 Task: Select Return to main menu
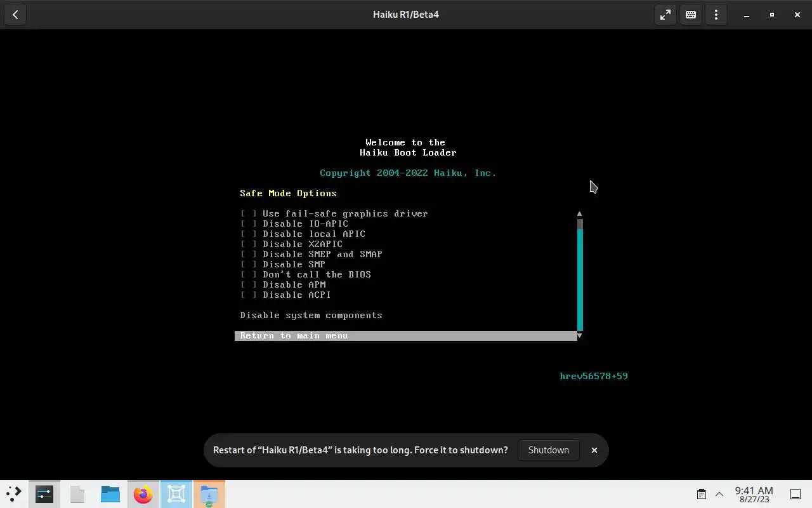point(406,336)
